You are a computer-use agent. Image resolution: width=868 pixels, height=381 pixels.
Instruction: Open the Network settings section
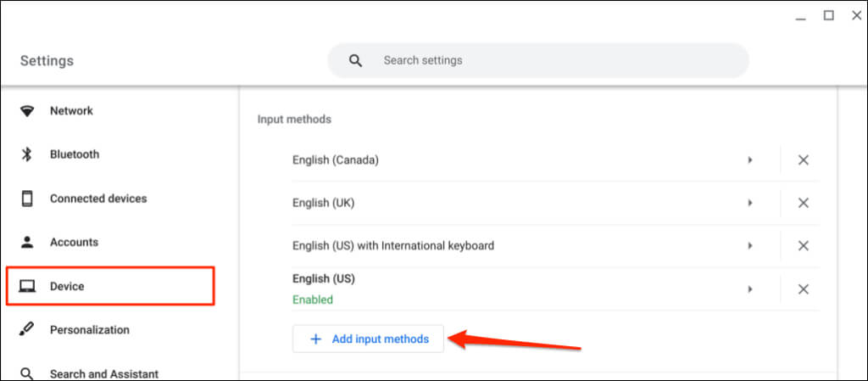(71, 111)
